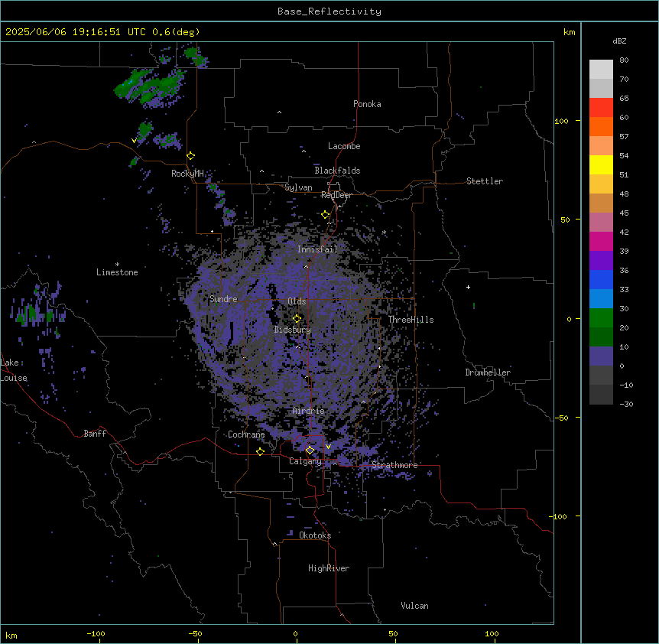659x644 pixels.
Task: Click the white plus marker north of Drumheller
Action: [468, 287]
